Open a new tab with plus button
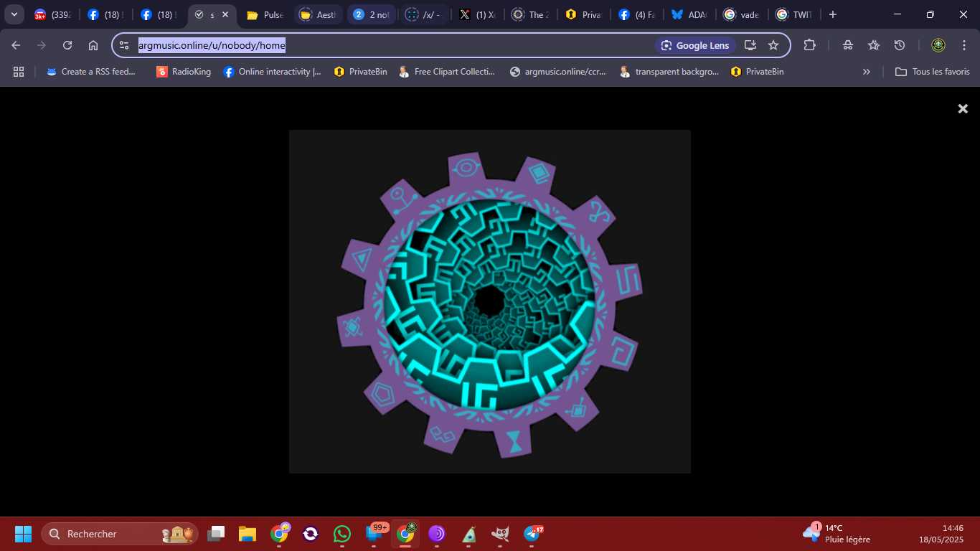This screenshot has width=980, height=551. (x=832, y=14)
